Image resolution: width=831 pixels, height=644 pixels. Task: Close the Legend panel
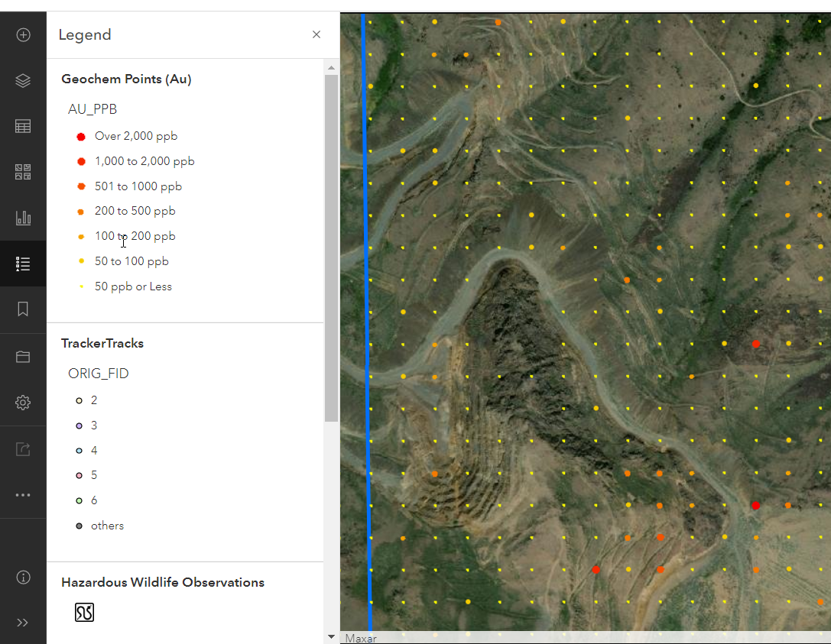pyautogui.click(x=316, y=34)
